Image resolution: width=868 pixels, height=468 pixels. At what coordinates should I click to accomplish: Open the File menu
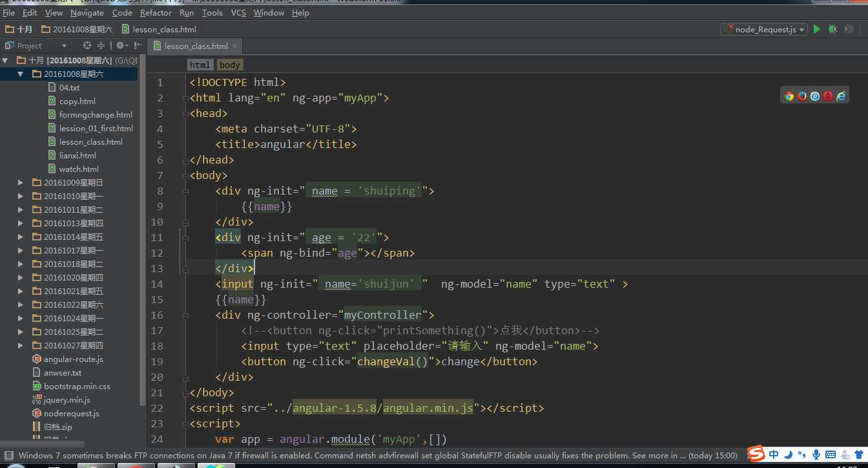pyautogui.click(x=9, y=12)
